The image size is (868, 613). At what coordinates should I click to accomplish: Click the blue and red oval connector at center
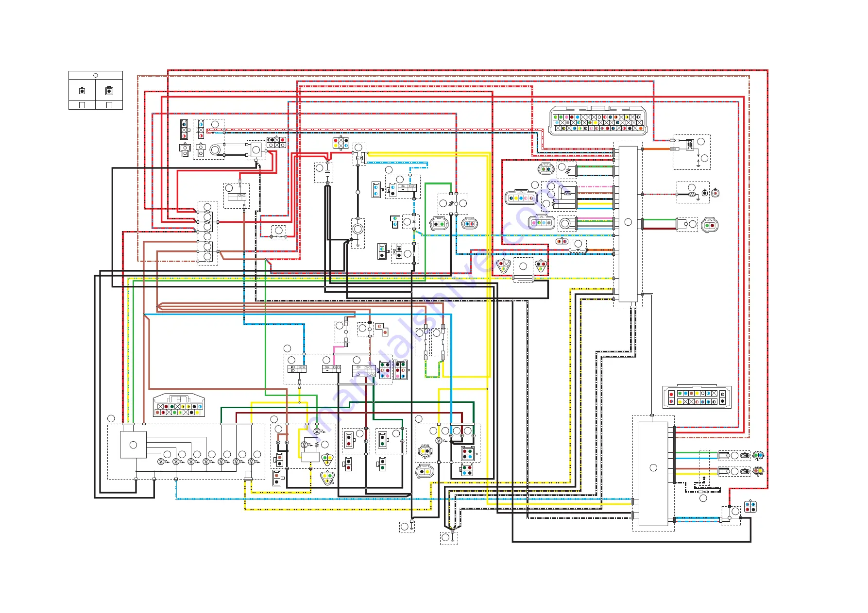[x=469, y=224]
